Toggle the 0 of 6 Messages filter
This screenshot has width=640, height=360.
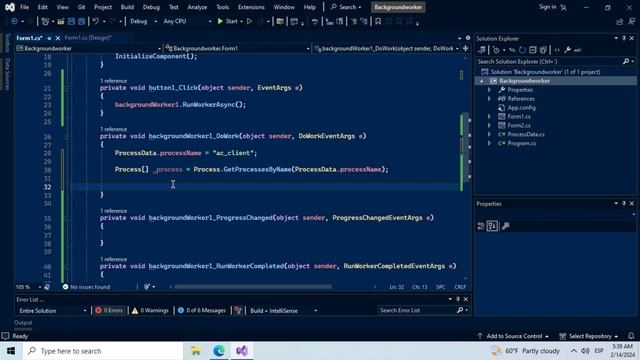click(x=202, y=311)
